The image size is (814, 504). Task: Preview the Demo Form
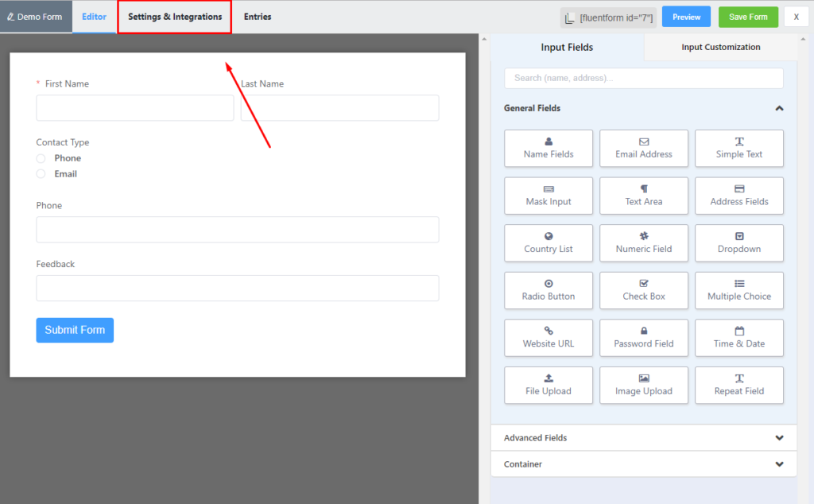tap(686, 16)
